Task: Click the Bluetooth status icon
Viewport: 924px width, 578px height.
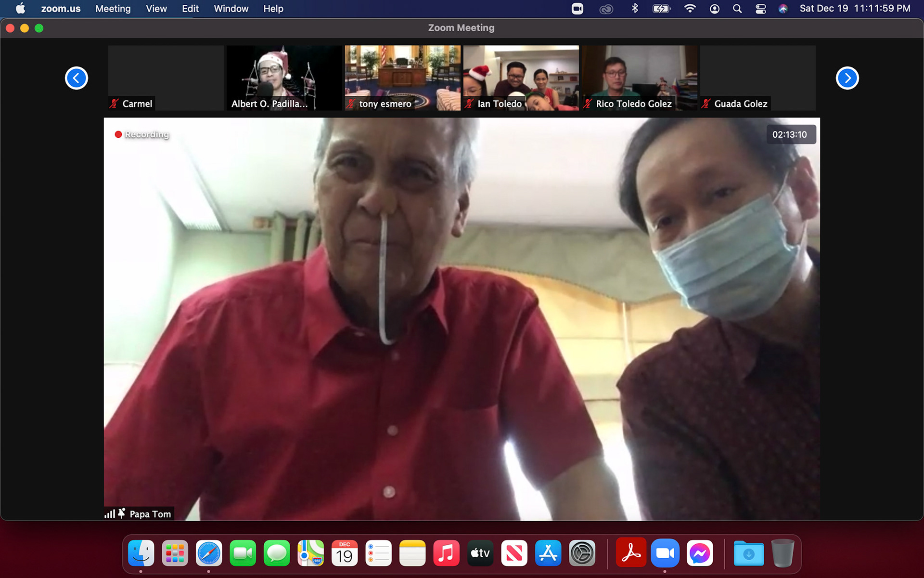Action: [x=635, y=9]
